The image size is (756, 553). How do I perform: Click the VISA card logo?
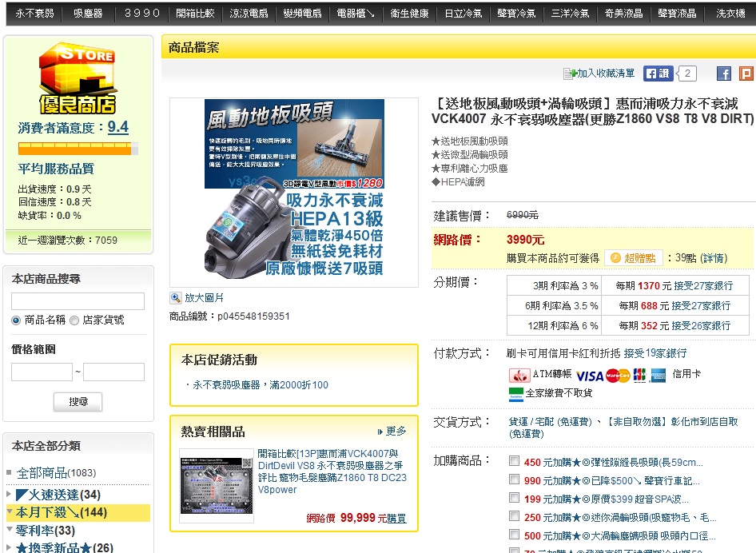point(590,376)
